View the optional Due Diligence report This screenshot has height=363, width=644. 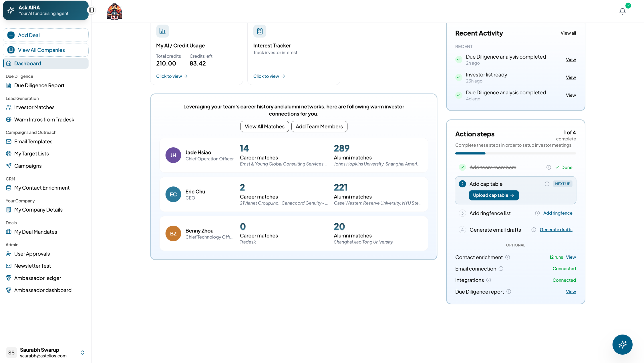[x=571, y=292]
